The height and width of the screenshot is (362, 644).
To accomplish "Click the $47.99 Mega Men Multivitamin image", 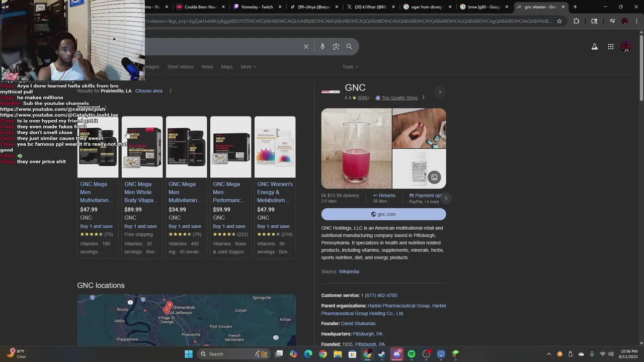I will pos(98,147).
